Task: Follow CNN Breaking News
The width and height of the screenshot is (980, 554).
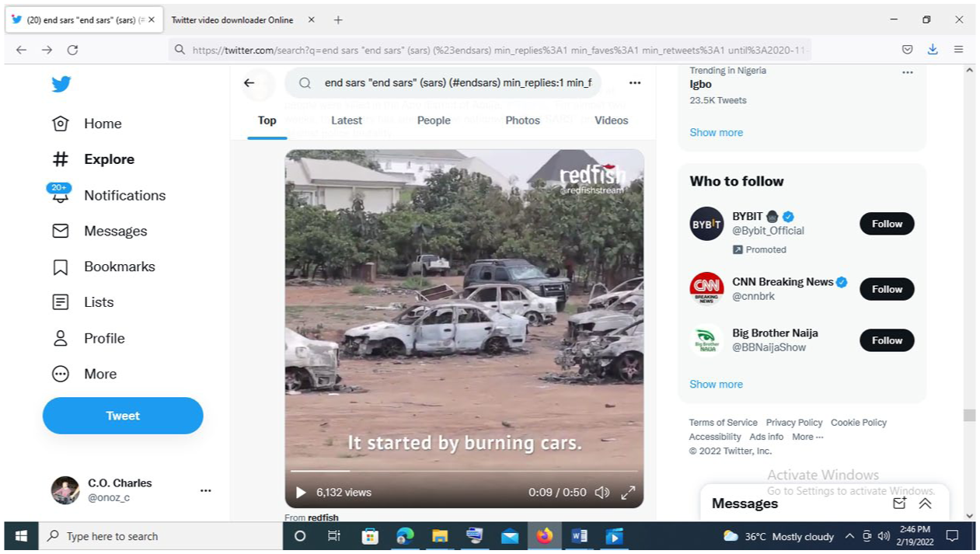Action: coord(887,289)
